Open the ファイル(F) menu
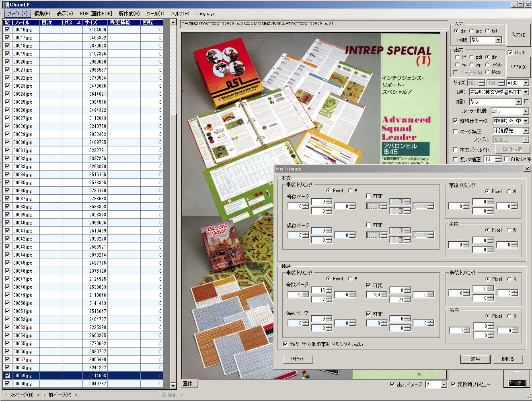This screenshot has width=532, height=401. pos(17,13)
